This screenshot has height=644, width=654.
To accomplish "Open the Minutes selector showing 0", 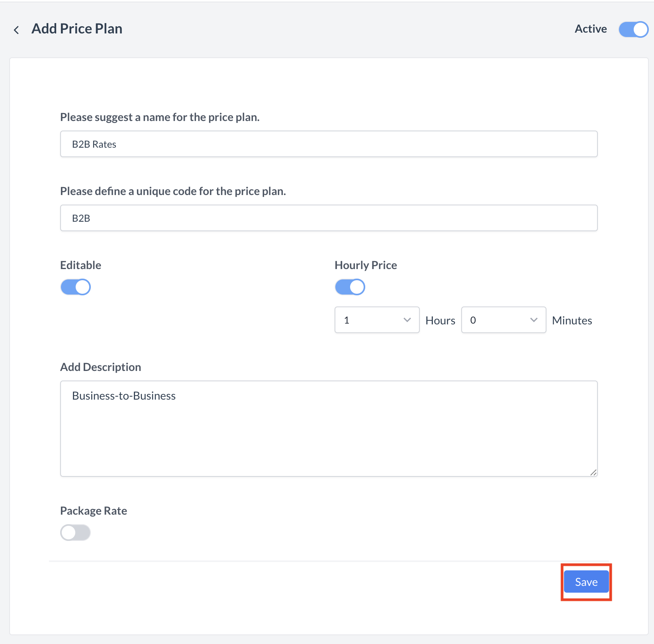I will click(x=503, y=320).
